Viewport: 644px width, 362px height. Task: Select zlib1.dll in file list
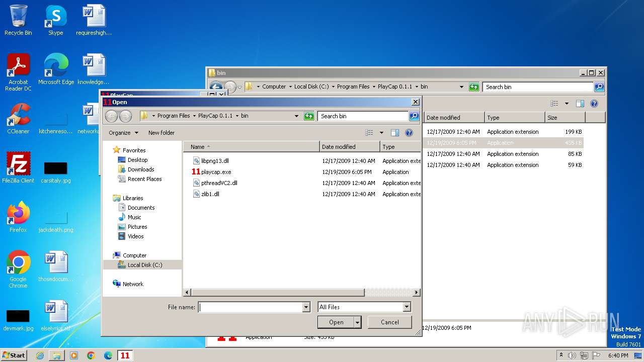point(210,194)
